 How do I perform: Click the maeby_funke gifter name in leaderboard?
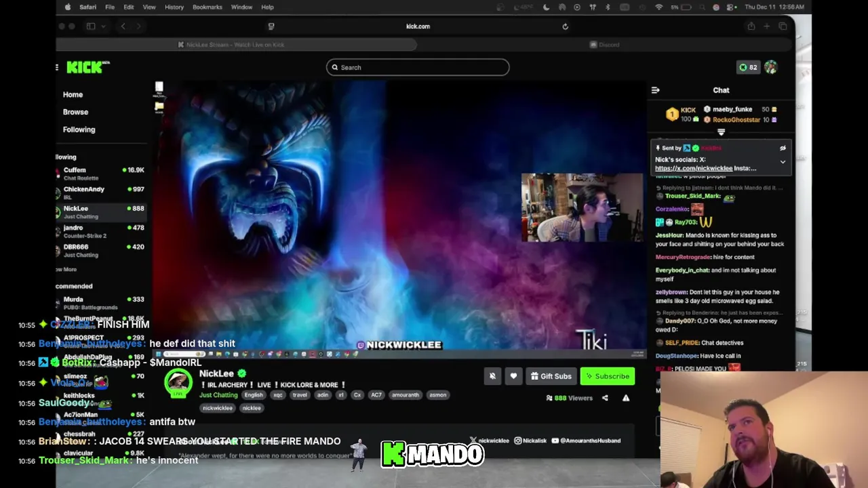732,109
